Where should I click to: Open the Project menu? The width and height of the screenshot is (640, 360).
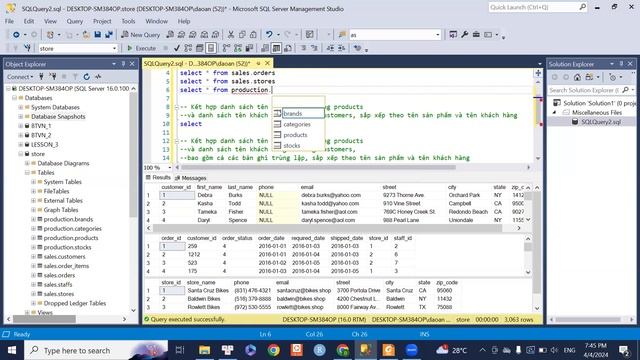point(102,21)
